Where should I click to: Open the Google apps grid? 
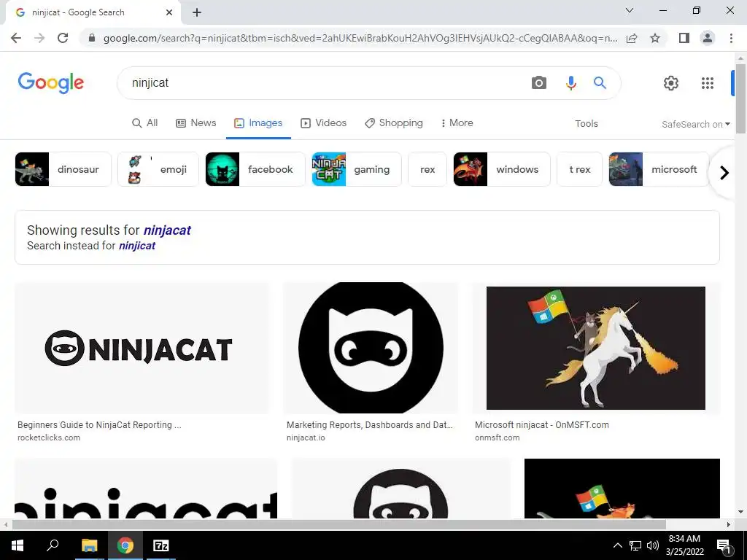coord(708,83)
